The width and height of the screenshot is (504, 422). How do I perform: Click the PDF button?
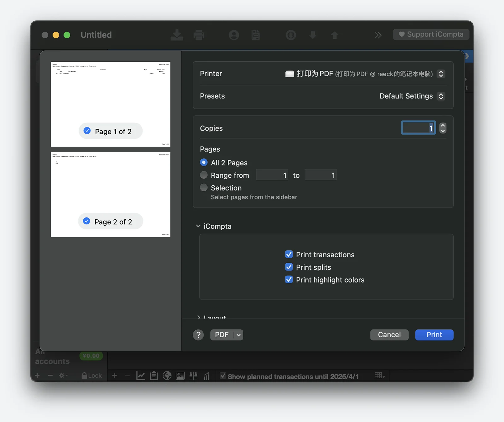point(222,335)
